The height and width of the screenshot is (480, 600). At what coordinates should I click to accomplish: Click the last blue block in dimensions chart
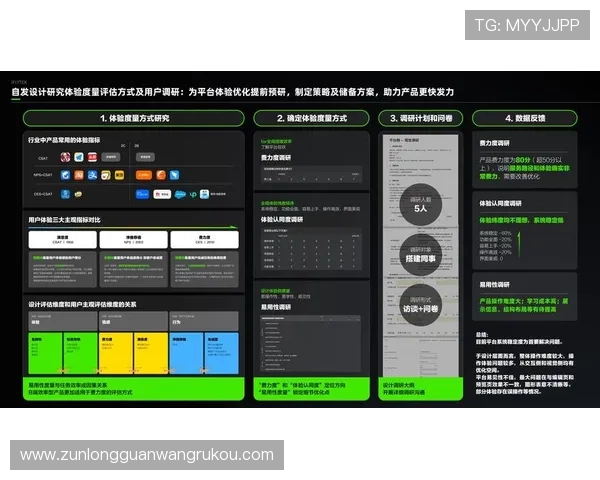click(222, 353)
